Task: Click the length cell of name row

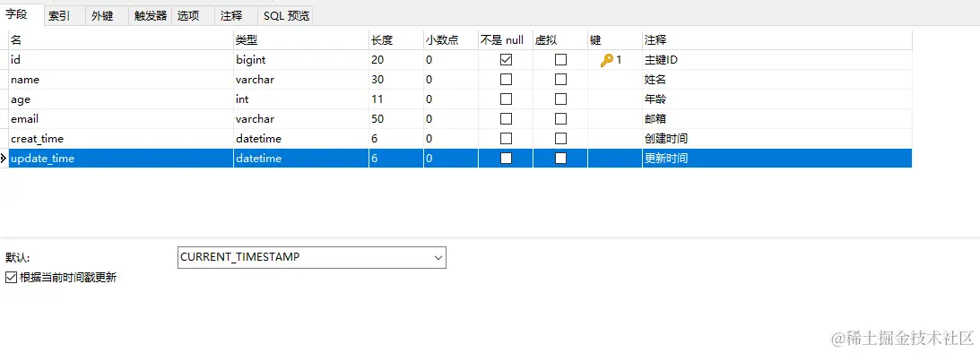Action: 396,80
